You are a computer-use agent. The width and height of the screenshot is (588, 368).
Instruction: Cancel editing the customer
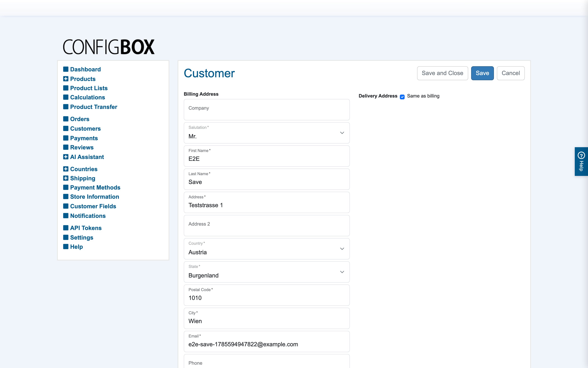pos(511,73)
